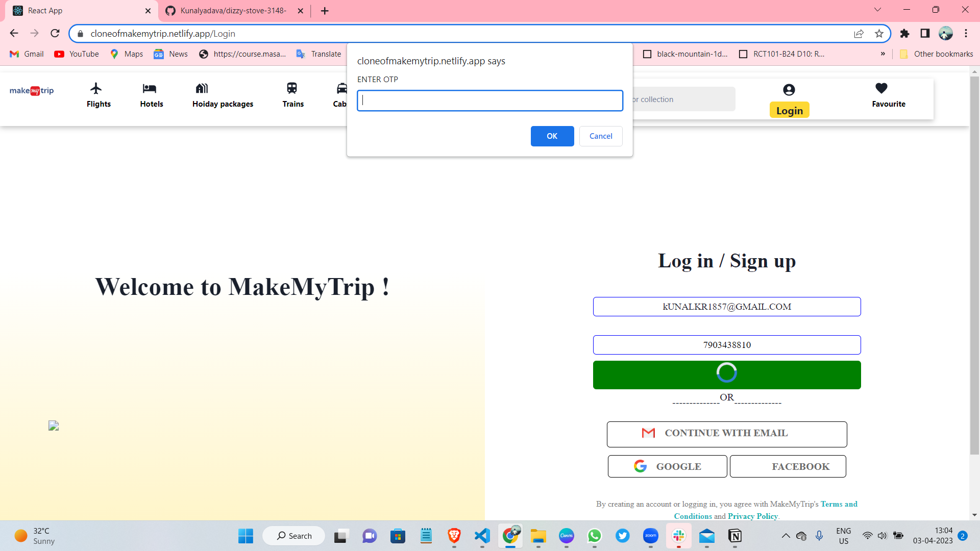Cancel the OTP prompt dialog

coord(601,136)
